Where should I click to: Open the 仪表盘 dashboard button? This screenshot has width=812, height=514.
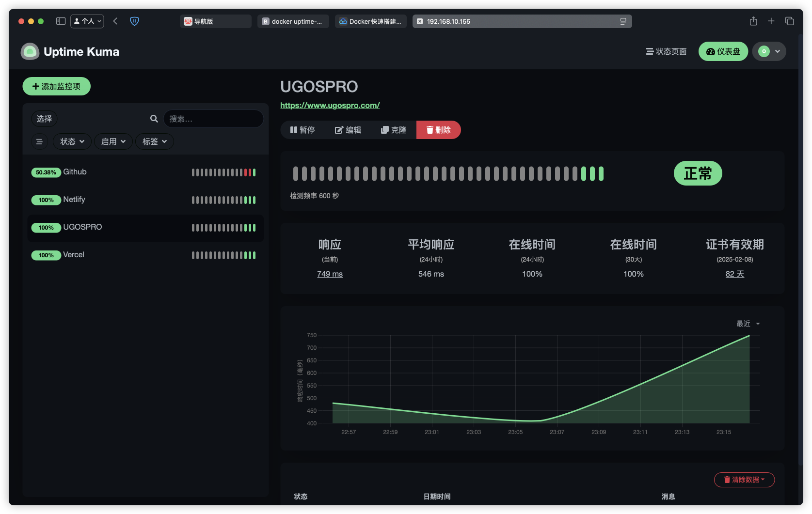tap(723, 51)
